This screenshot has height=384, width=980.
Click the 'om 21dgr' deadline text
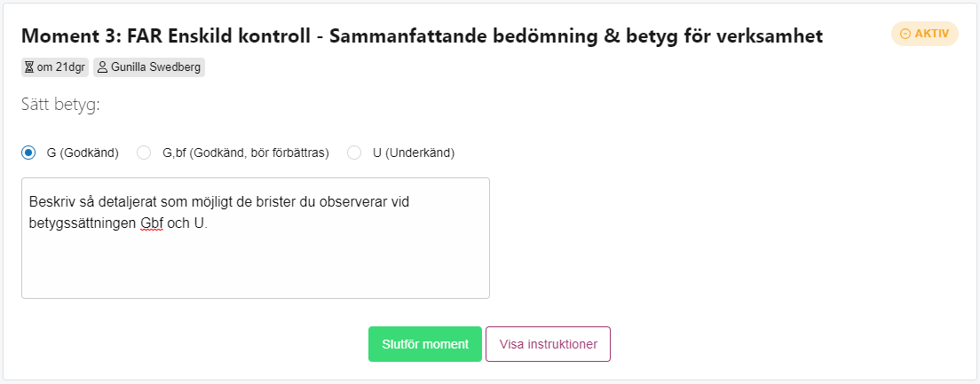[61, 67]
